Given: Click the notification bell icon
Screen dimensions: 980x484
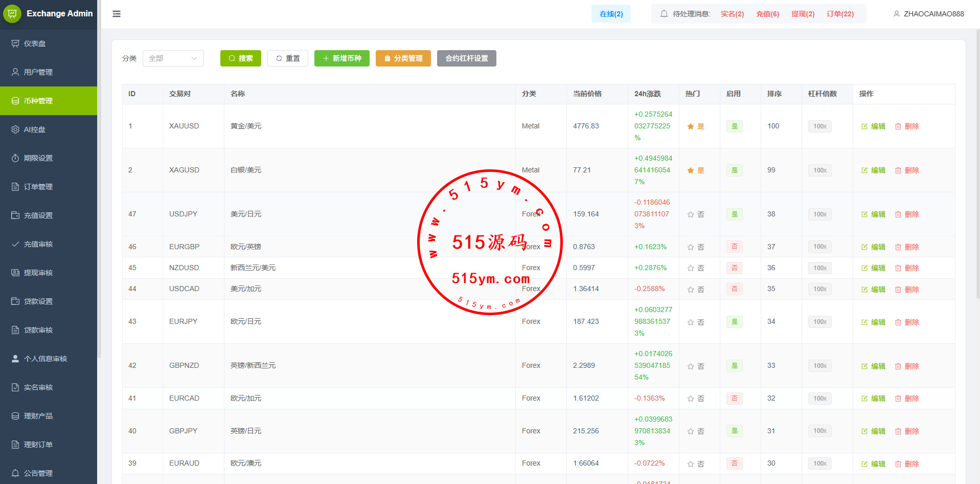Looking at the screenshot, I should (664, 14).
